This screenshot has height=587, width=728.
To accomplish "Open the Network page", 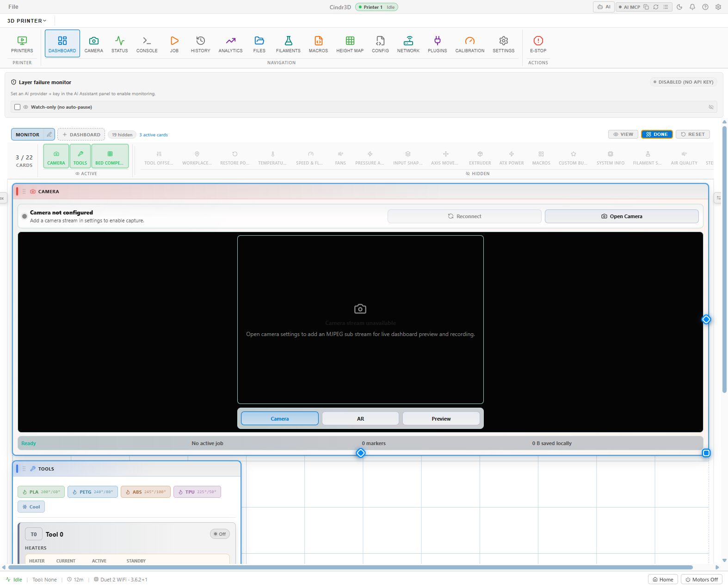I will (x=408, y=44).
